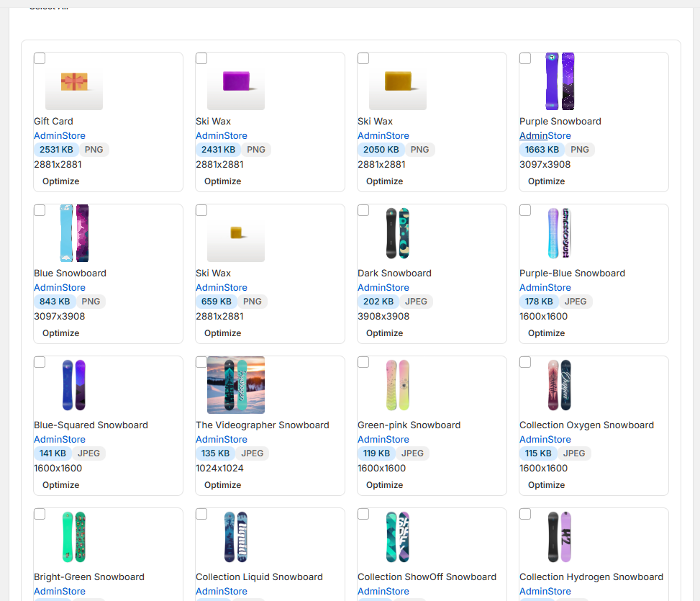Click Optimize for the 2050 KB Ski Wax
Image resolution: width=700 pixels, height=601 pixels.
click(384, 181)
